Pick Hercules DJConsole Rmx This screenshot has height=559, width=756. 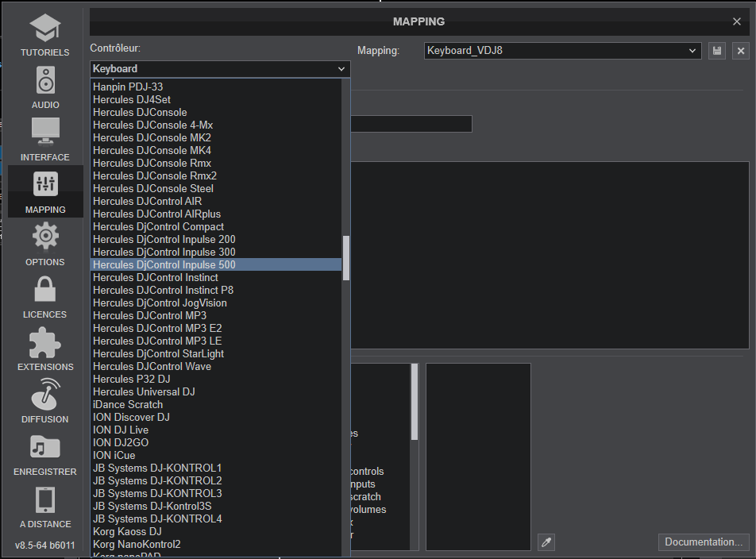pos(216,163)
